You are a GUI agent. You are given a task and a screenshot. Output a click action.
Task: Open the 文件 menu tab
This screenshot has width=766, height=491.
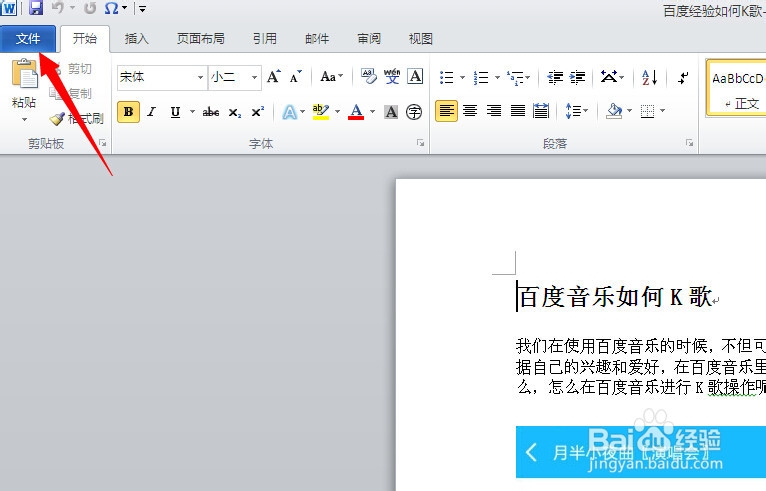(28, 39)
